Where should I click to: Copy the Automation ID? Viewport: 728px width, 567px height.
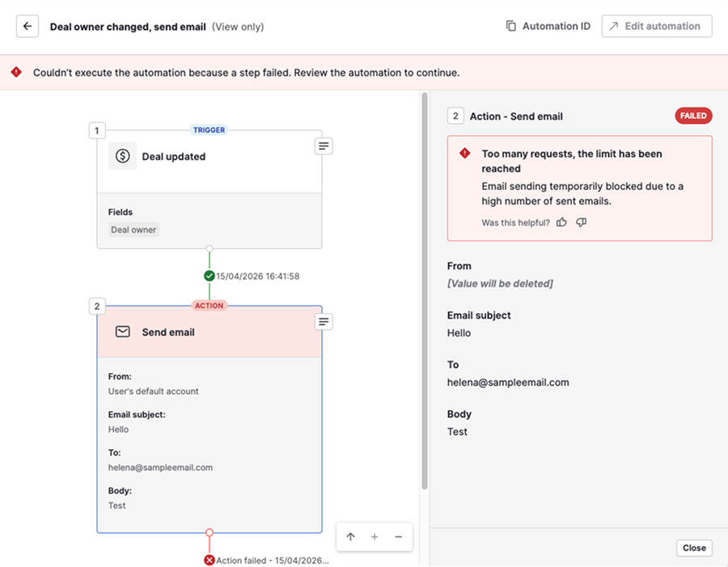click(x=548, y=27)
